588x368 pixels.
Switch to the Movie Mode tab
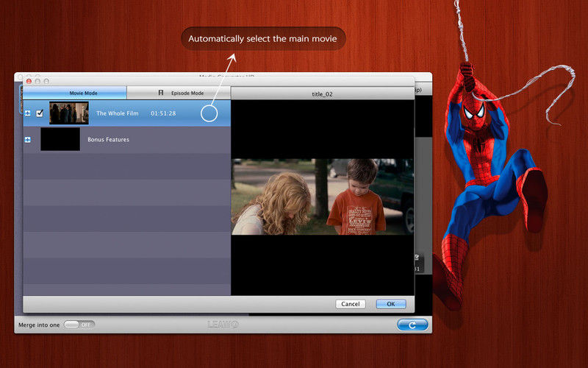tap(75, 93)
